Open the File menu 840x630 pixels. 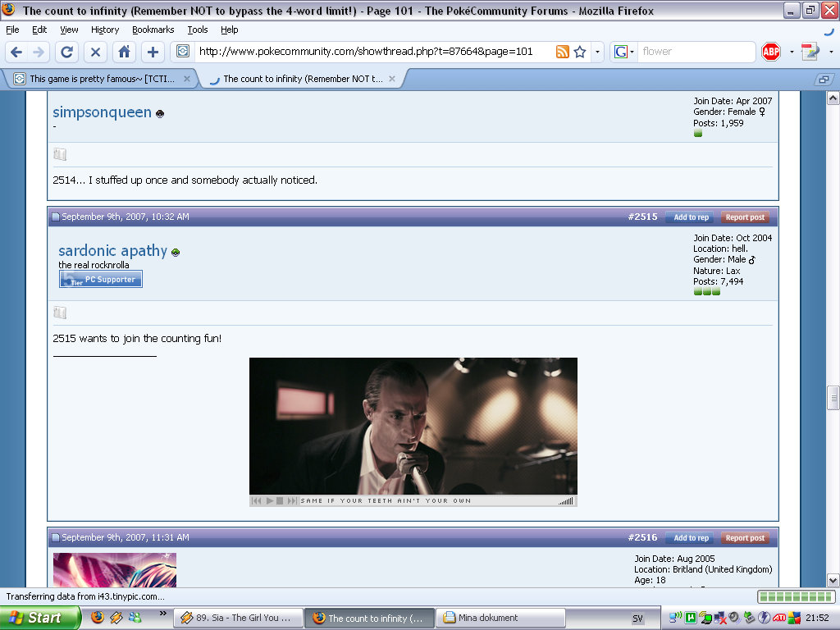(12, 30)
